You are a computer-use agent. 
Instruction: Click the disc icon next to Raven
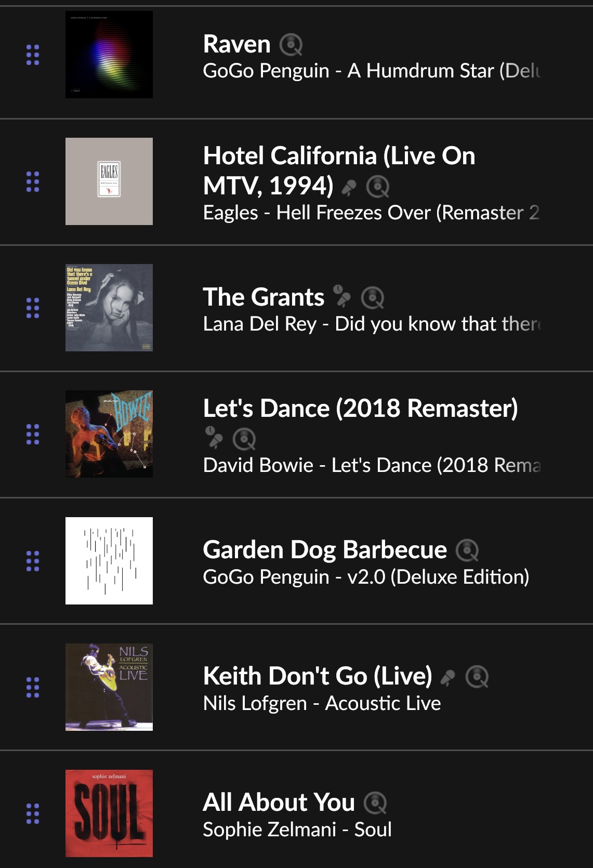click(291, 45)
